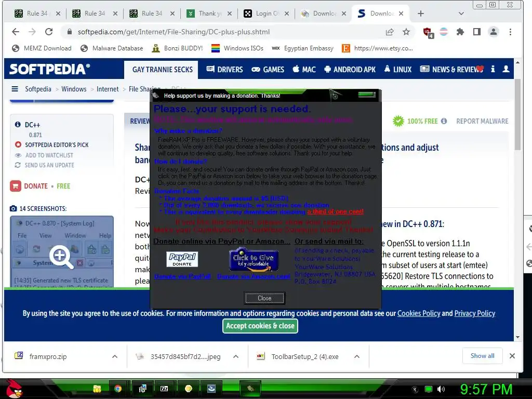Click SEND US AN UPDATE
This screenshot has height=399, width=532.
pos(49,165)
